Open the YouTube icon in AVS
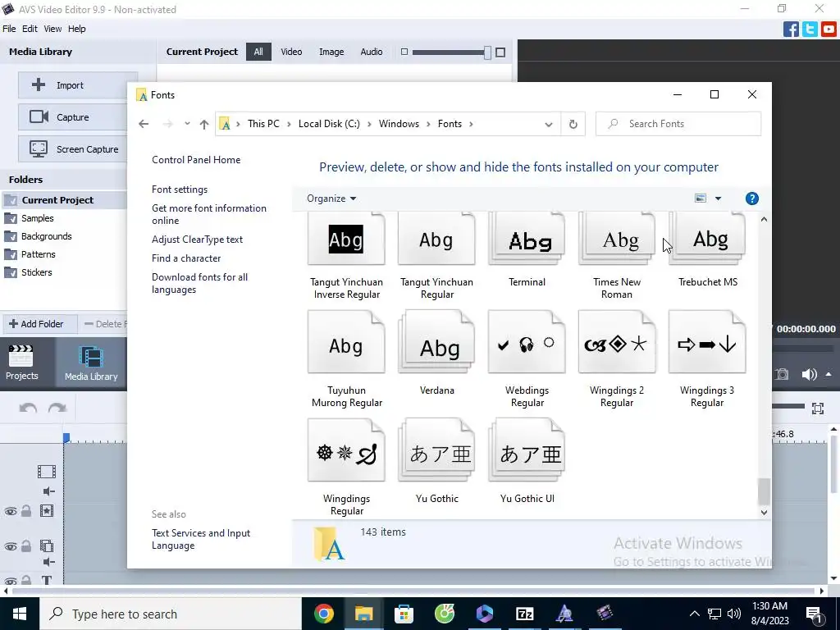The image size is (840, 630). point(829,29)
